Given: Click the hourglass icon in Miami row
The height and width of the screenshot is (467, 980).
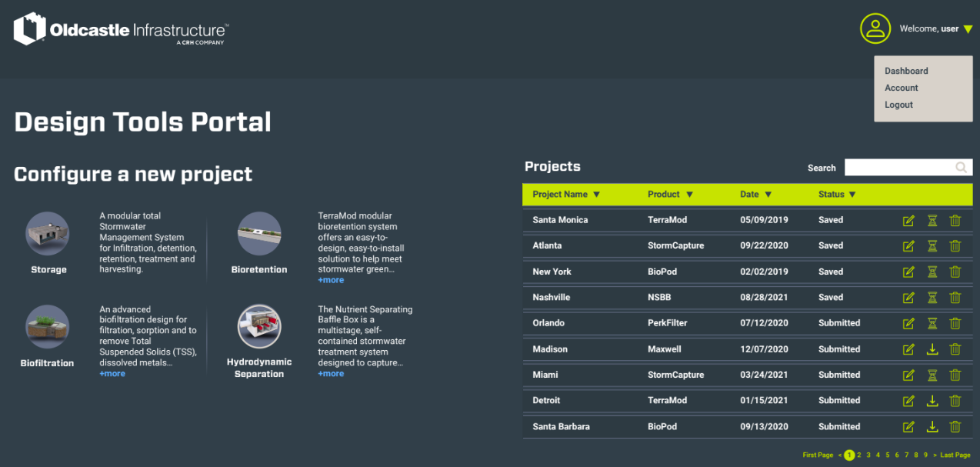Looking at the screenshot, I should point(932,375).
